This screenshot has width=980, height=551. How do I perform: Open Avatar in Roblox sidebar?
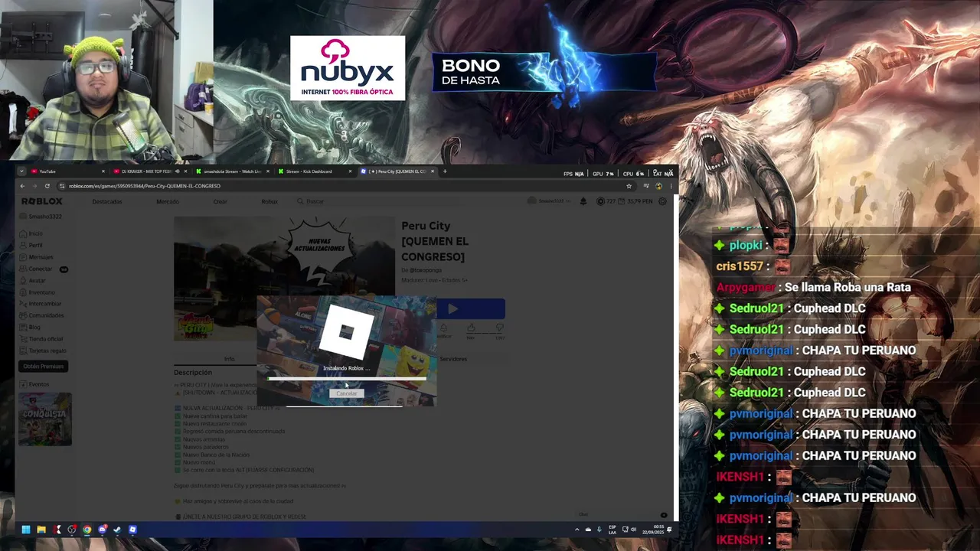(x=33, y=280)
